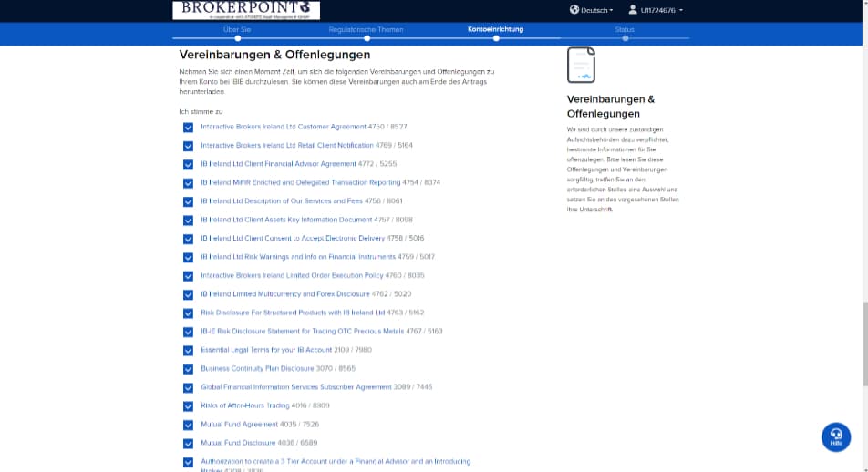Click the Über Sie progress dot
This screenshot has height=472, width=868.
237,38
